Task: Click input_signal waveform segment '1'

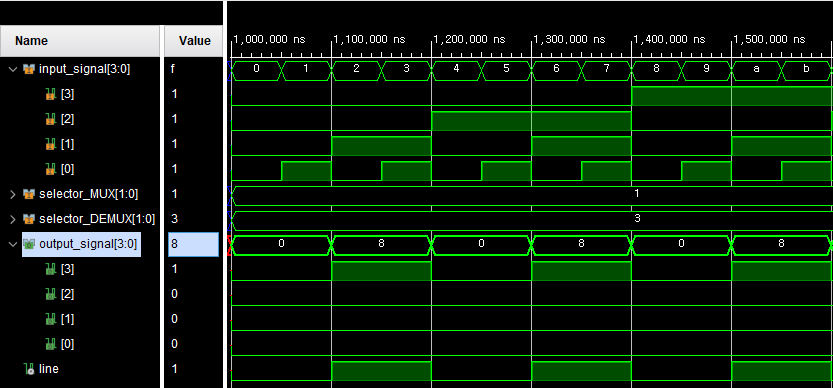Action: tap(307, 71)
